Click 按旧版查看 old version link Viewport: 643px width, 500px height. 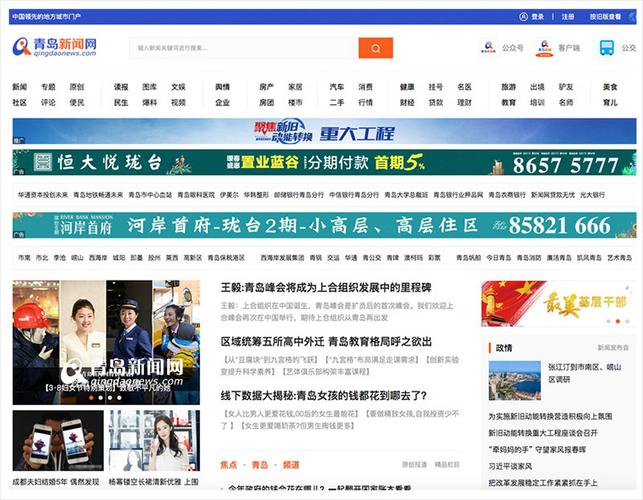[605, 17]
